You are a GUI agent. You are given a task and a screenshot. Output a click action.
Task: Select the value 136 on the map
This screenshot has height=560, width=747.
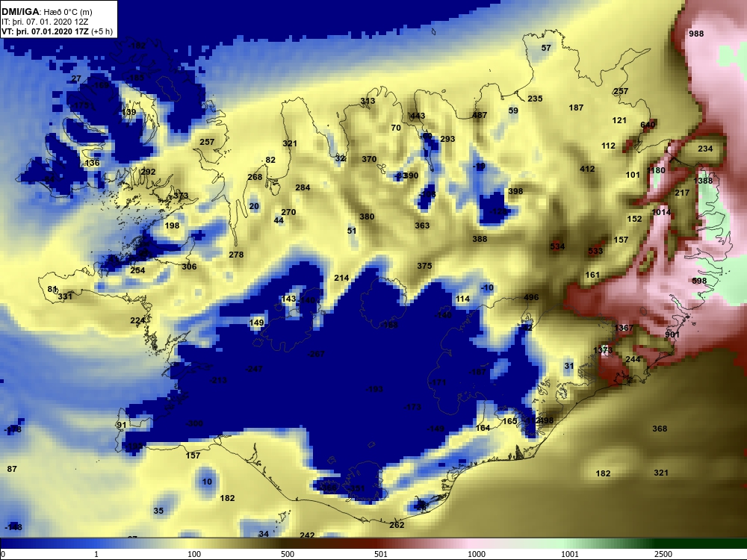click(x=92, y=163)
